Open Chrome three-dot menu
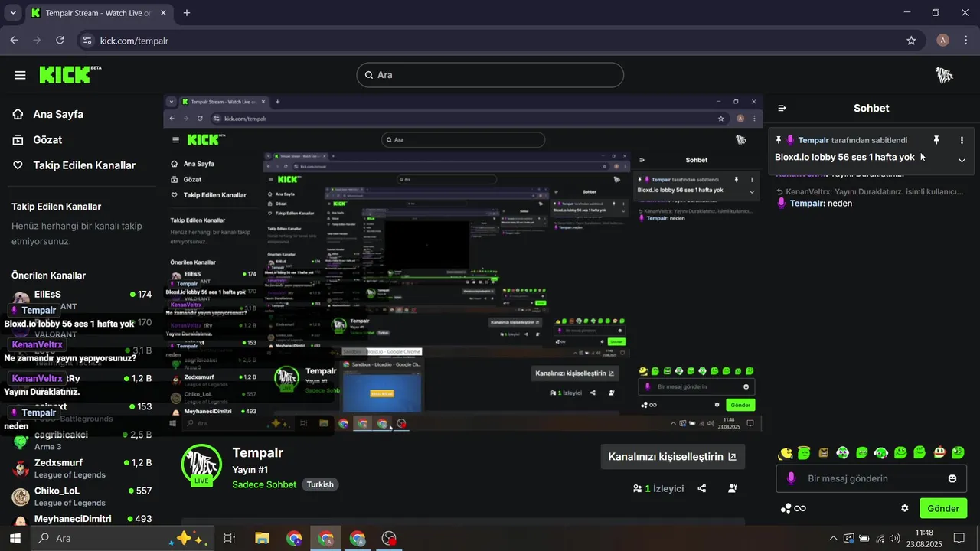The image size is (980, 551). 965,41
